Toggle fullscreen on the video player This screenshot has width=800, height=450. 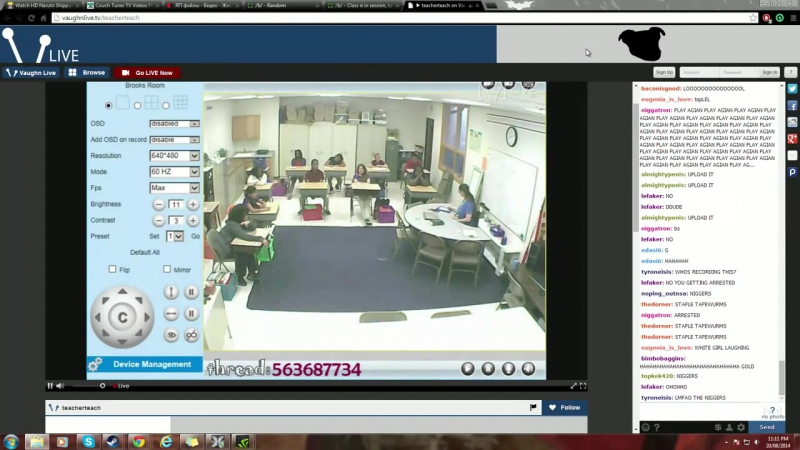583,386
